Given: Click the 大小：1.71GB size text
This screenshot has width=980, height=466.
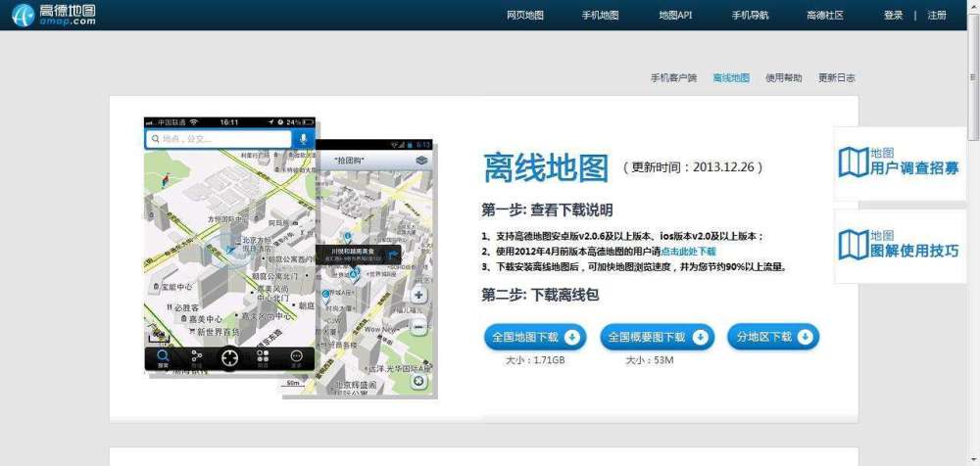Looking at the screenshot, I should click(x=536, y=360).
